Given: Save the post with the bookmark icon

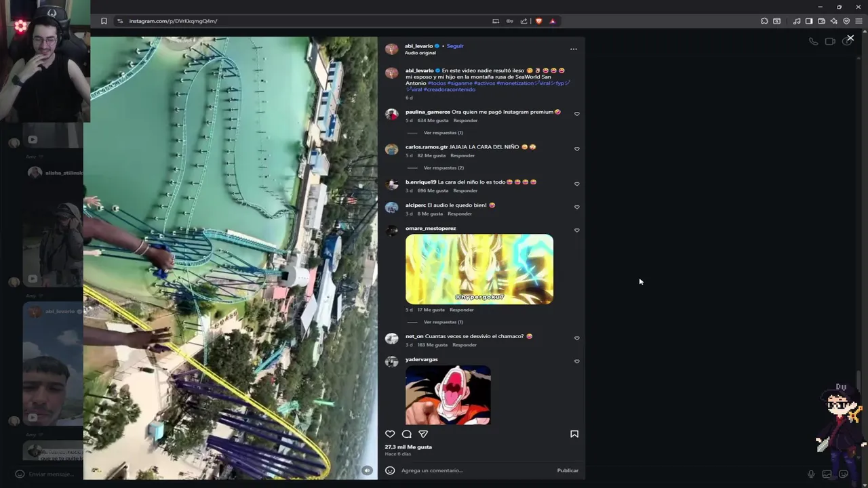Looking at the screenshot, I should pyautogui.click(x=574, y=434).
